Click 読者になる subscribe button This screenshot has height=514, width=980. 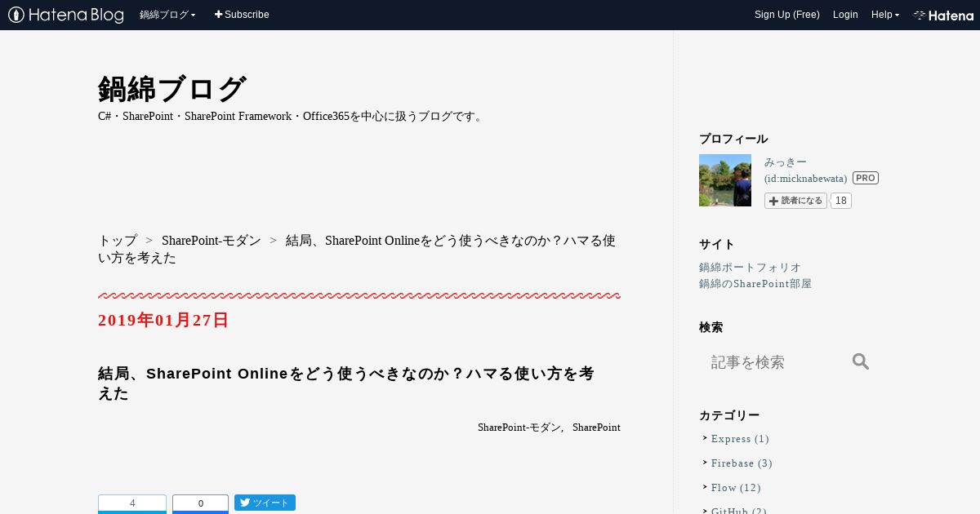click(795, 201)
